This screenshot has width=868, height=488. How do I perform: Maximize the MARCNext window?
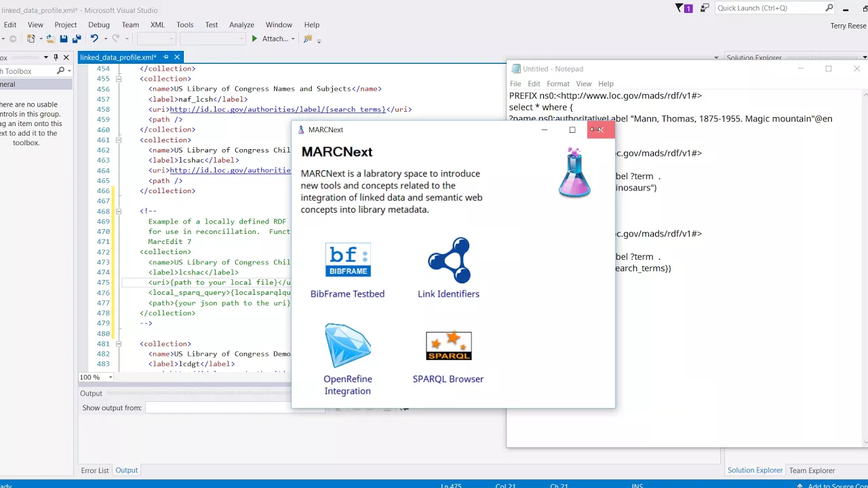[x=572, y=129]
